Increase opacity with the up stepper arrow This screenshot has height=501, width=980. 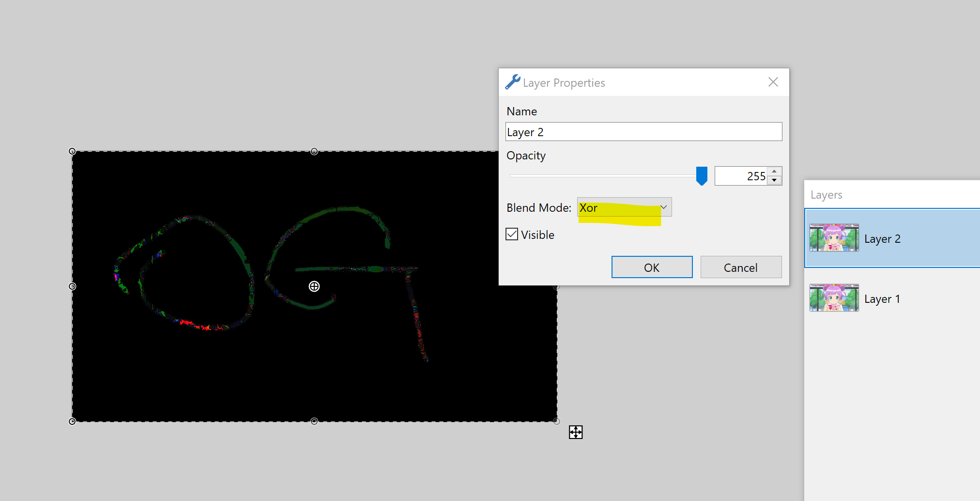[x=775, y=172]
